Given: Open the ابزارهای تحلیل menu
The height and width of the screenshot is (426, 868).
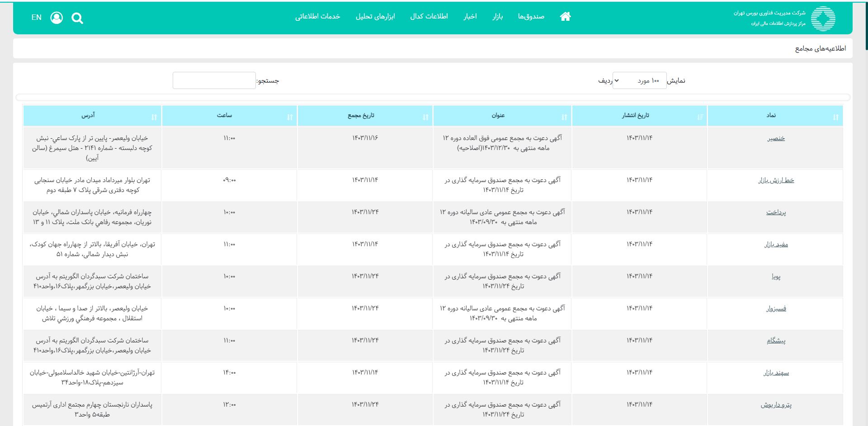Looking at the screenshot, I should (375, 17).
